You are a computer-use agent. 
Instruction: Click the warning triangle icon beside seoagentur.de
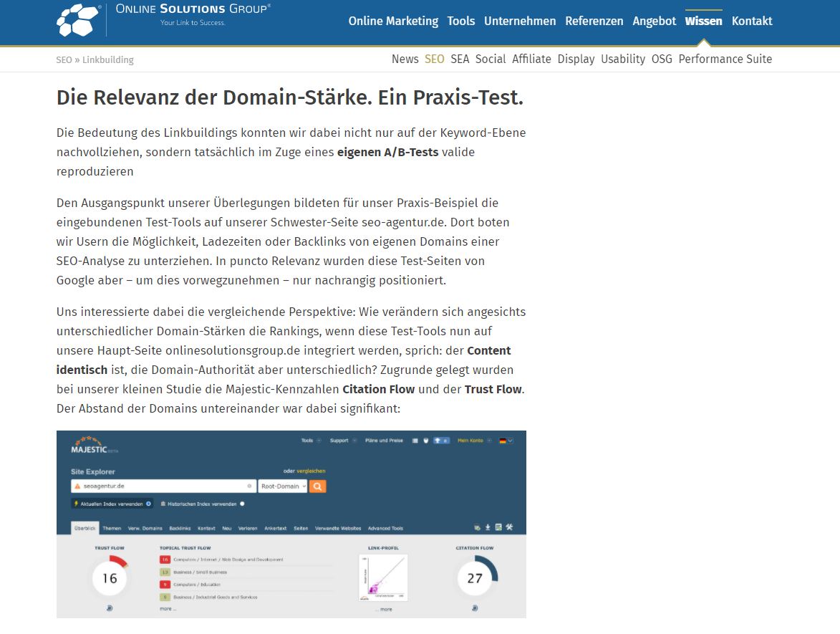point(77,486)
